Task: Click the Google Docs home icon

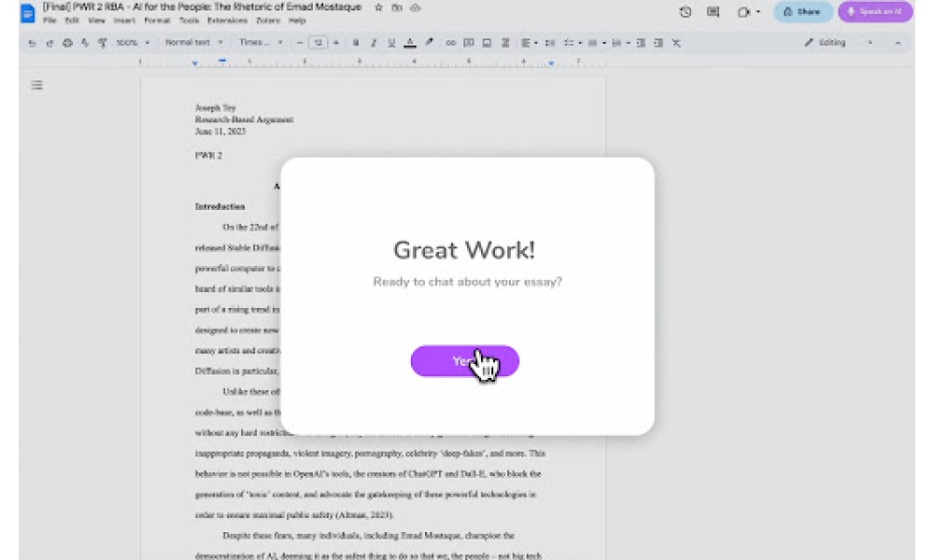Action: (27, 12)
